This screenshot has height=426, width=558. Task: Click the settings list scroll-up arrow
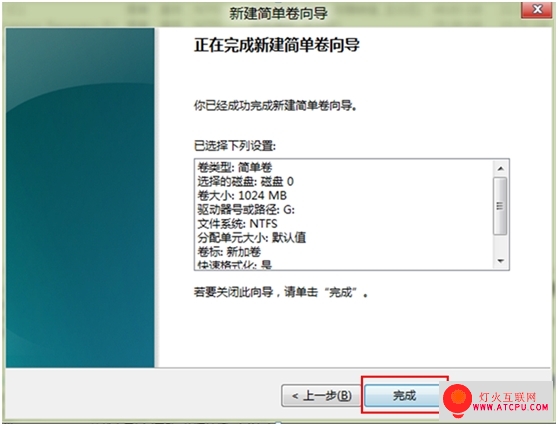pos(500,168)
